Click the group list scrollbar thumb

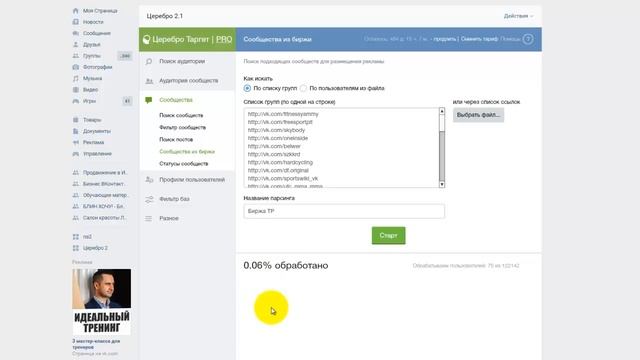442,155
